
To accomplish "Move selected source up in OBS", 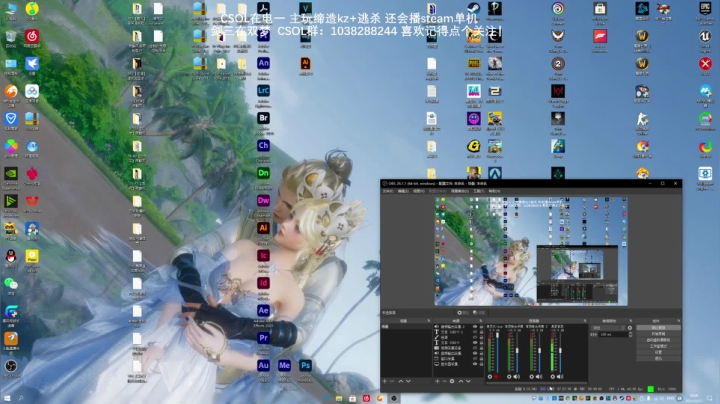I will point(461,381).
